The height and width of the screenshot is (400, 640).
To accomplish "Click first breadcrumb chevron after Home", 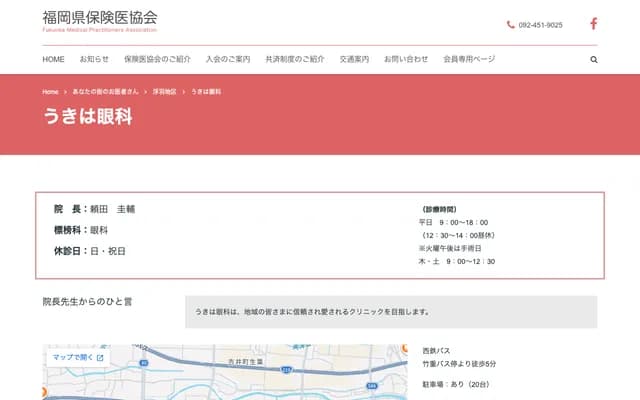I will click(x=66, y=92).
